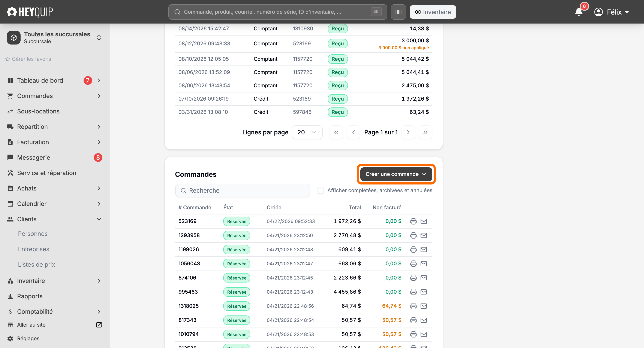The image size is (644, 348).
Task: Open the Félix user menu
Action: pos(611,12)
